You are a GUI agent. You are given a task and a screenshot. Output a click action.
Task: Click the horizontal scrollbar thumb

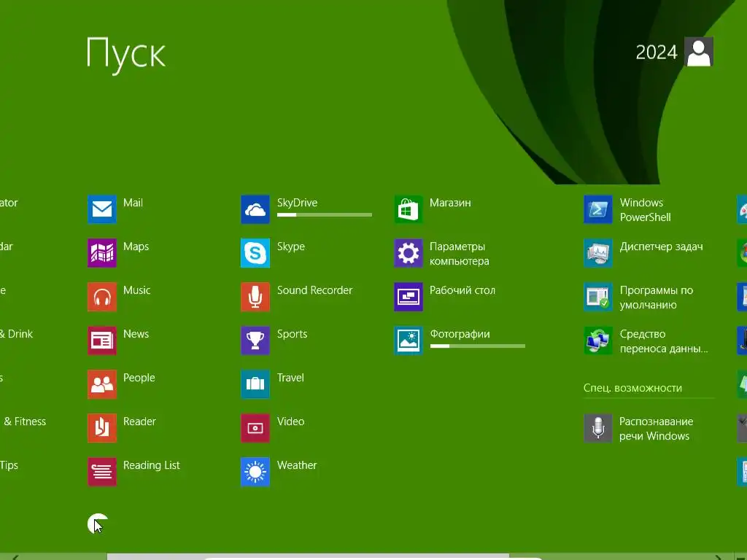pyautogui.click(x=309, y=556)
